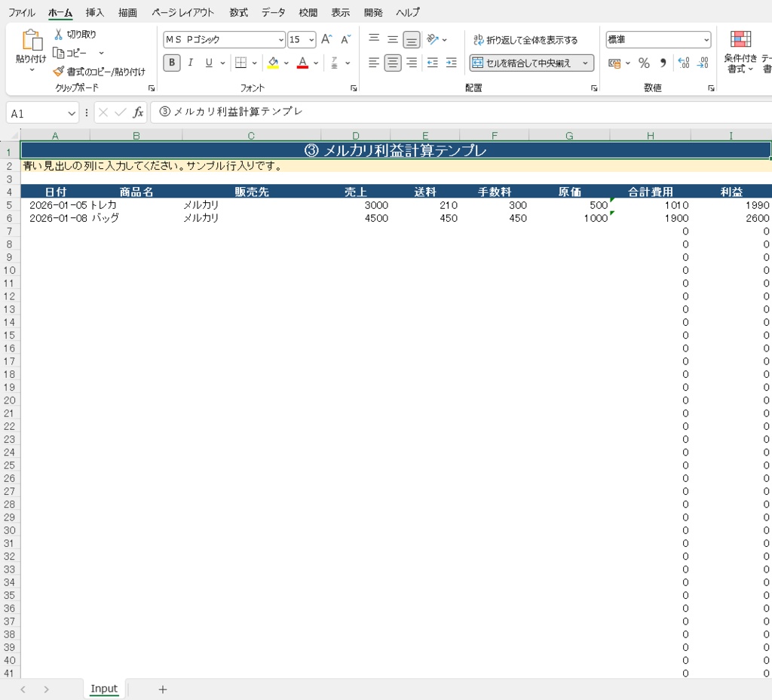Apply the red font color A

(302, 63)
